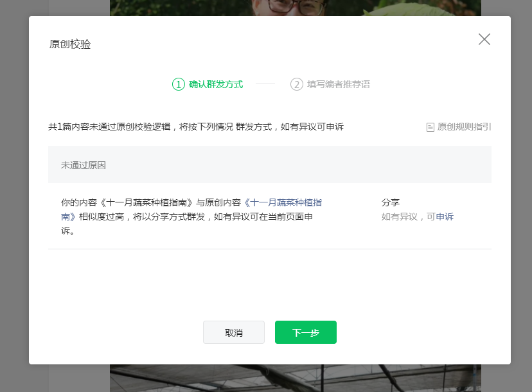
Task: Click the 原创校验 dialog title
Action: pos(70,44)
